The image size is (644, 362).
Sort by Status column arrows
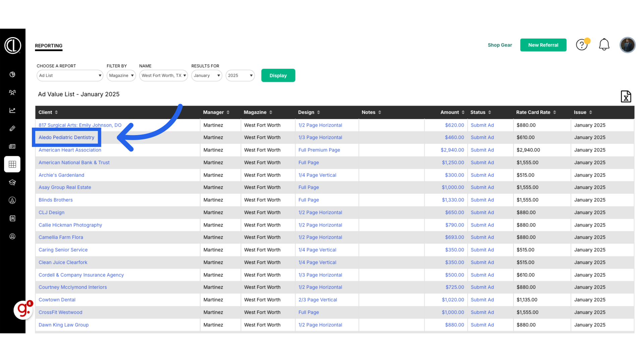click(x=490, y=112)
